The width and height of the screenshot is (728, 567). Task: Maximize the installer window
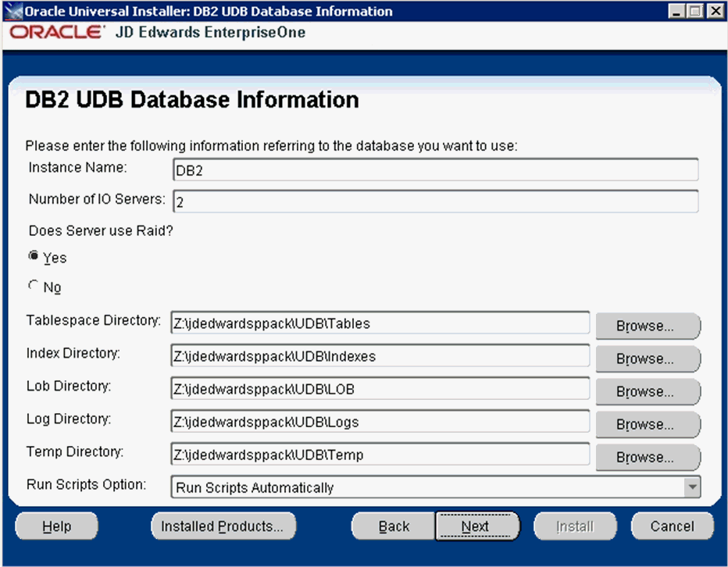tap(695, 11)
